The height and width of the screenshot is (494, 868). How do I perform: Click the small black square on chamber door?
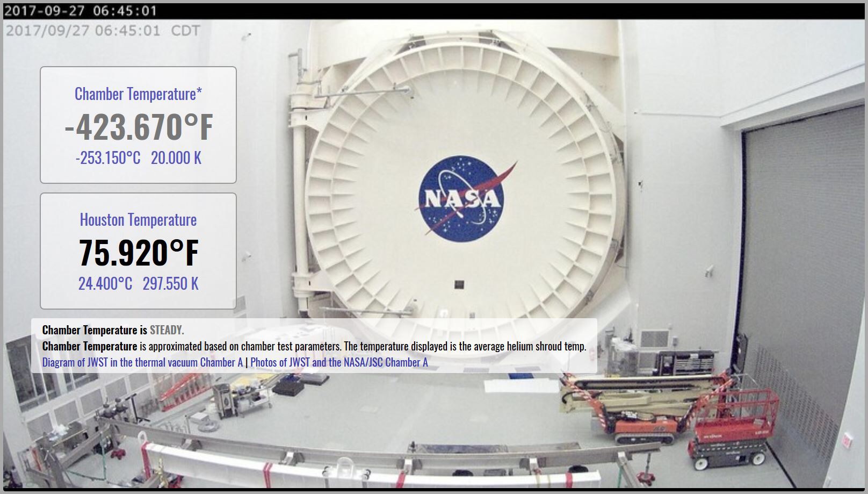(459, 285)
